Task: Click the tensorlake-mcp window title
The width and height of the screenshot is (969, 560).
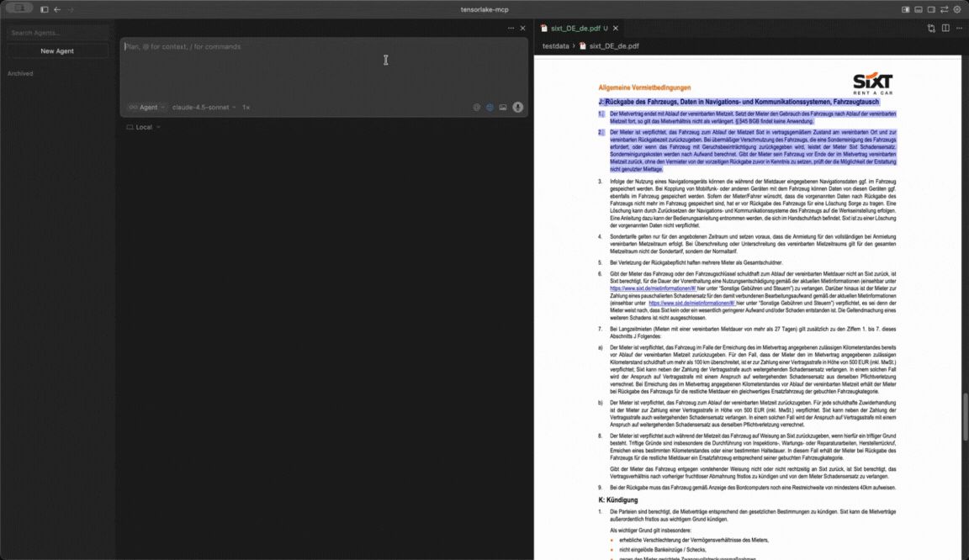Action: pyautogui.click(x=484, y=9)
